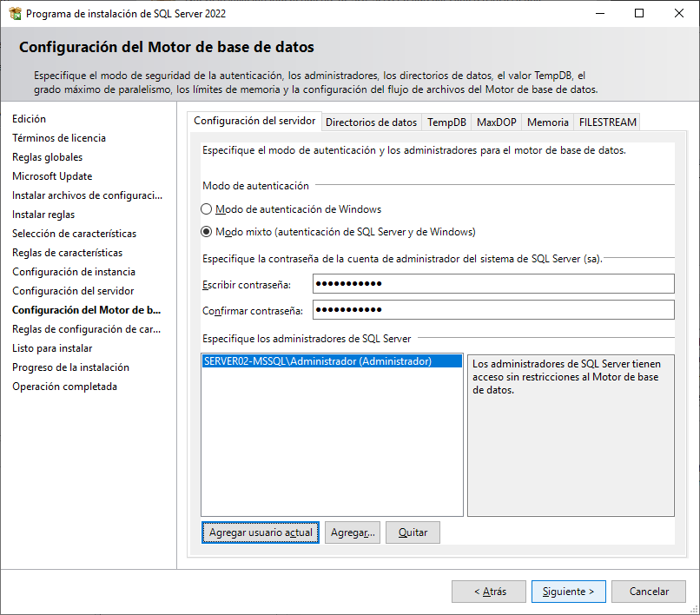Click Instalar reglas step in sidebar

[43, 215]
